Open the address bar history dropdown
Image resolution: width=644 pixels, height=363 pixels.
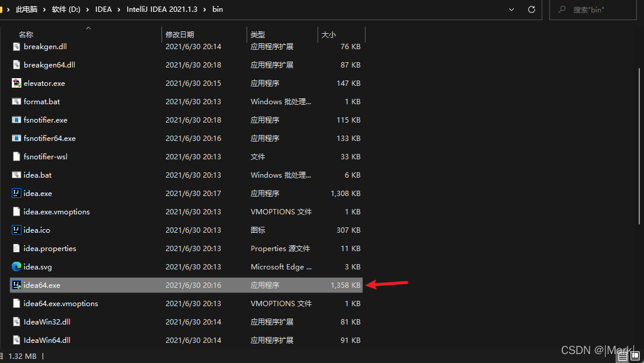tap(512, 9)
